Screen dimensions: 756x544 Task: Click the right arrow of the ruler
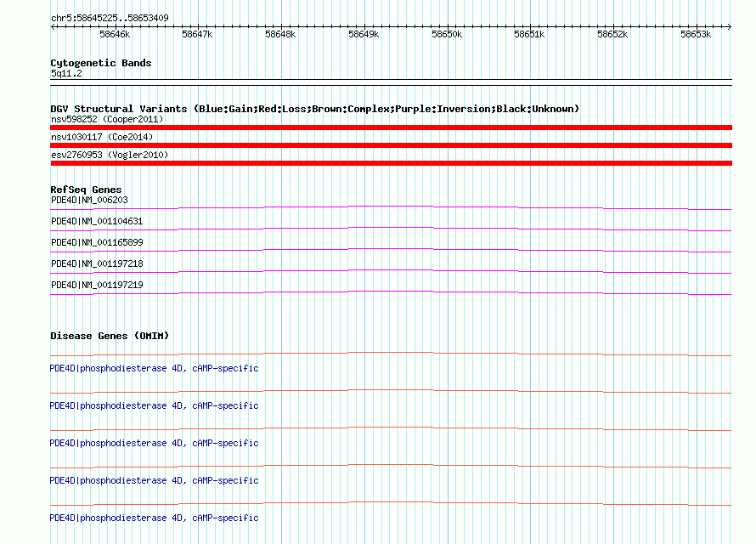pyautogui.click(x=730, y=26)
